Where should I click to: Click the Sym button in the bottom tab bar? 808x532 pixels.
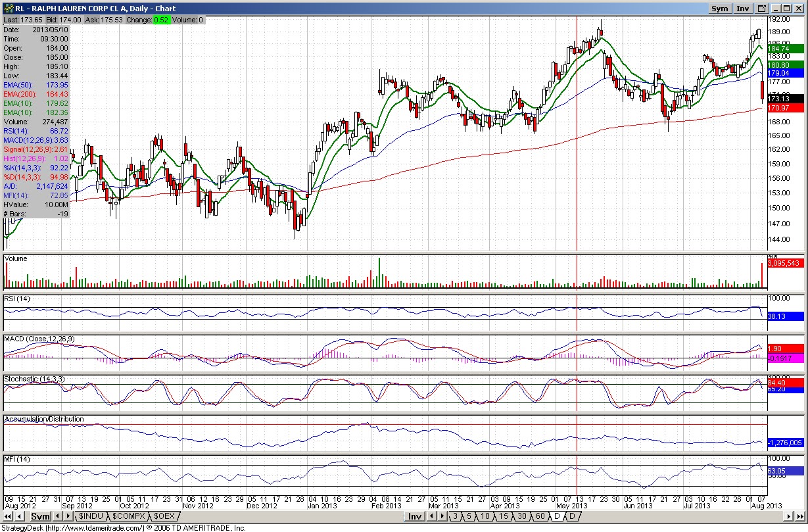pos(41,516)
